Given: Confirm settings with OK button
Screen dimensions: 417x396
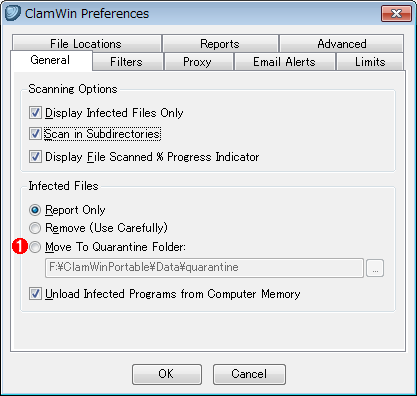Looking at the screenshot, I should point(167,374).
